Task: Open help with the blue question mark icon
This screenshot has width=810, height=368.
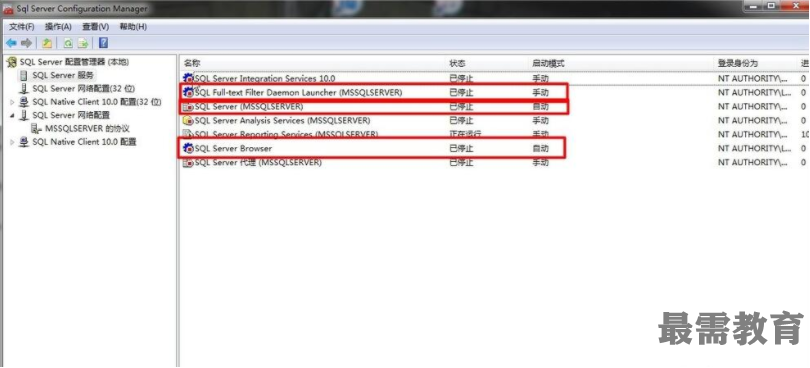Action: (103, 43)
